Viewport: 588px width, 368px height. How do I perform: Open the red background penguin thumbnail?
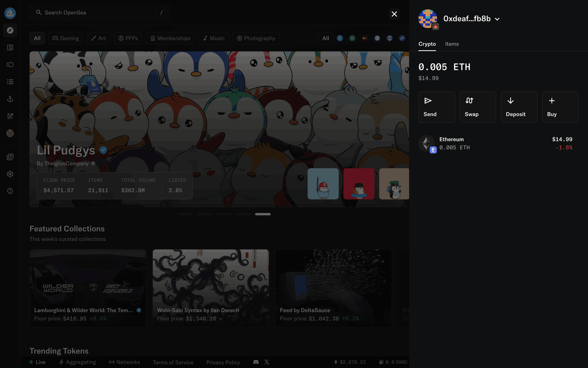pyautogui.click(x=359, y=184)
